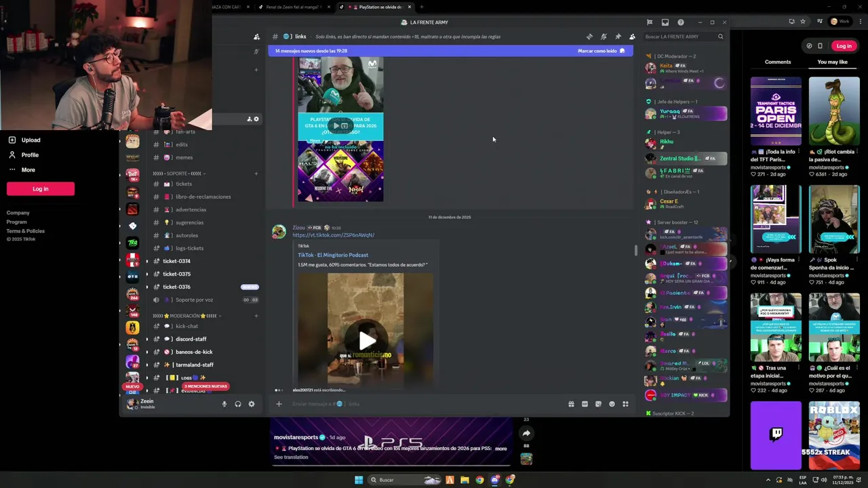Open the autoroles channel
868x488 pixels.
(205, 235)
